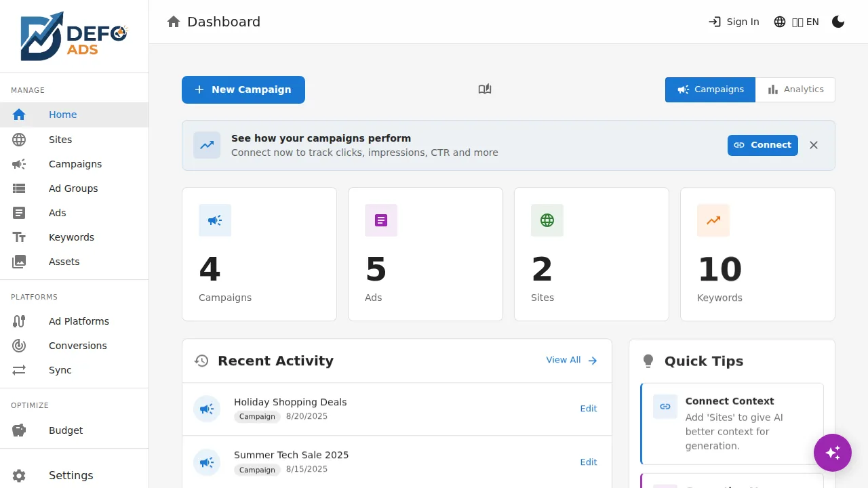Click the 2 Sites count
868x488 pixels.
pyautogui.click(x=542, y=270)
